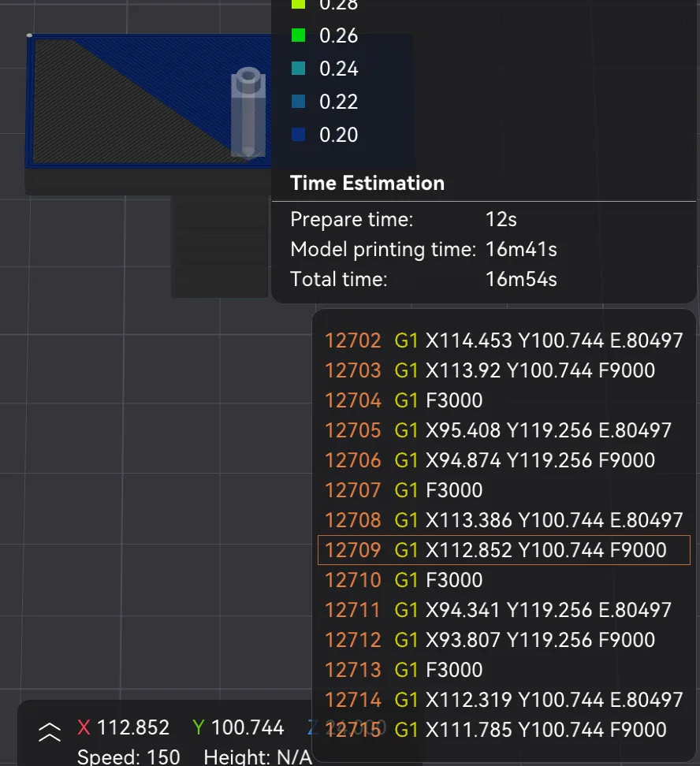Click the Speed: 150 readout
This screenshot has height=766, width=700.
point(128,757)
